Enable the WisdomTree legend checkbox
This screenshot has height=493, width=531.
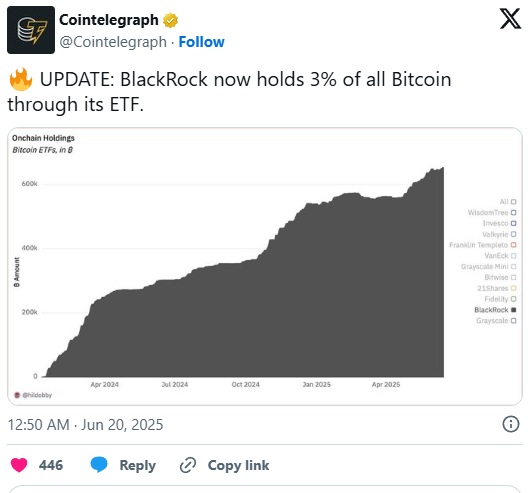[x=513, y=213]
